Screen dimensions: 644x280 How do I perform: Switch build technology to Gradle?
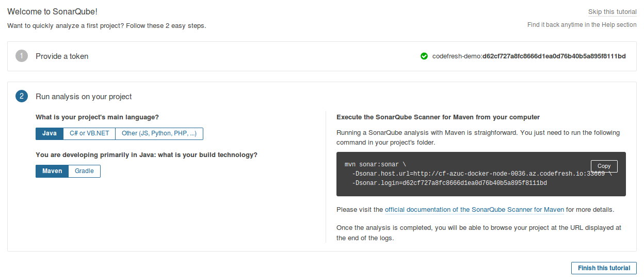(85, 171)
